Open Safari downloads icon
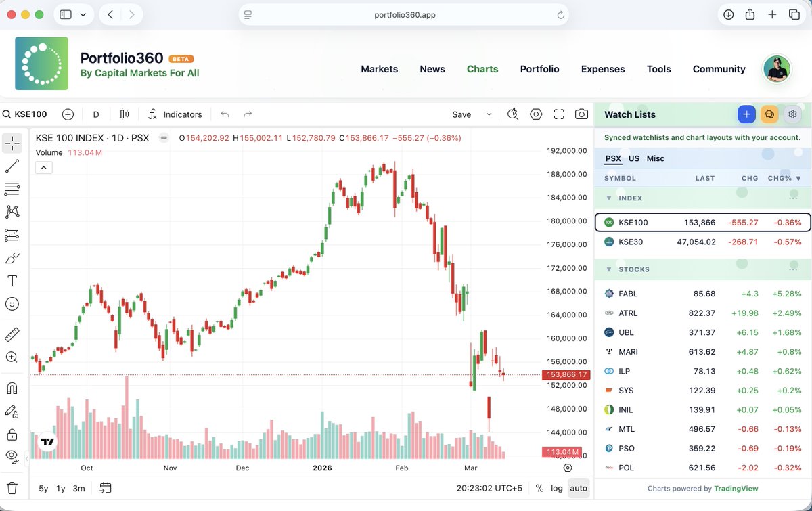 click(x=728, y=14)
